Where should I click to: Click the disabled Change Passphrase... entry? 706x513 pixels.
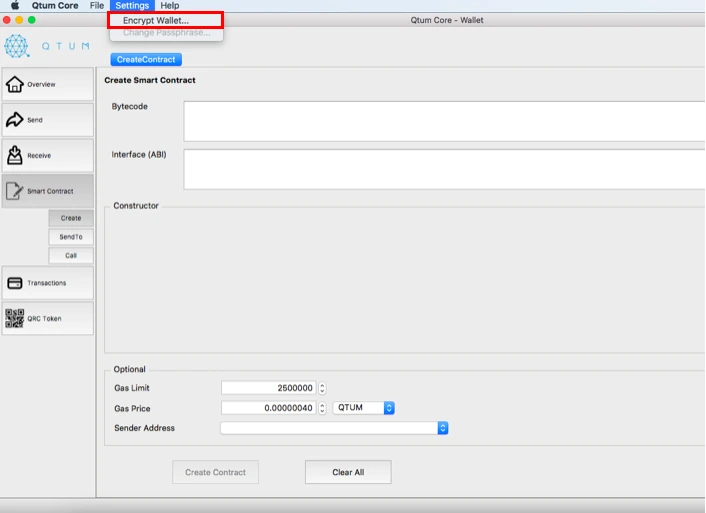point(166,32)
